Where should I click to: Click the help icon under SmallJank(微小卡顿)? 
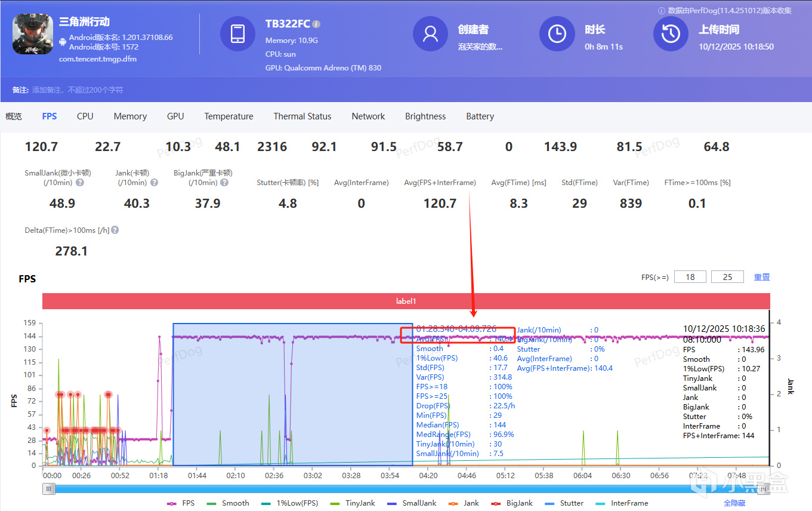tap(80, 183)
